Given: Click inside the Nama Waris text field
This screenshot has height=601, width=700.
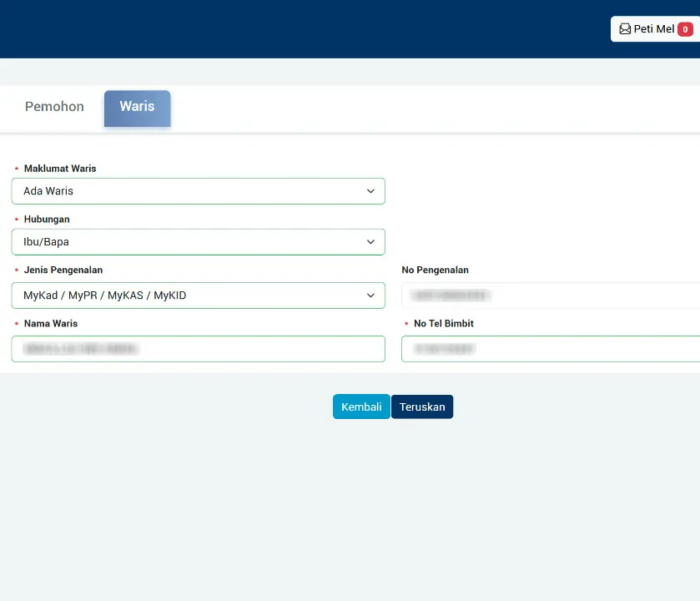Looking at the screenshot, I should point(198,349).
